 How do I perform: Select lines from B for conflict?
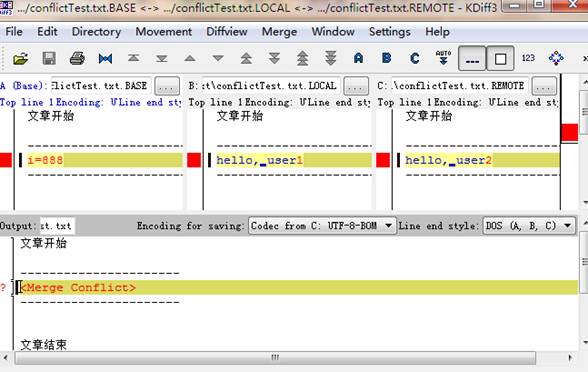pyautogui.click(x=387, y=58)
